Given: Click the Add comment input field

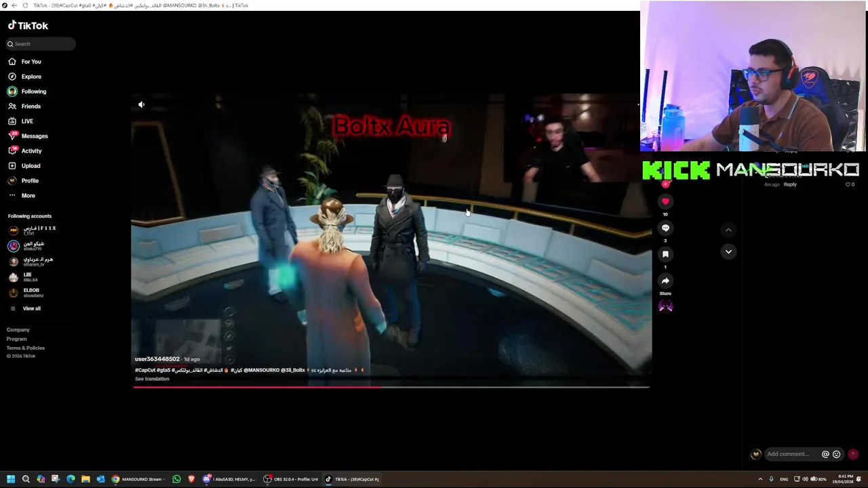Looking at the screenshot, I should (x=790, y=454).
